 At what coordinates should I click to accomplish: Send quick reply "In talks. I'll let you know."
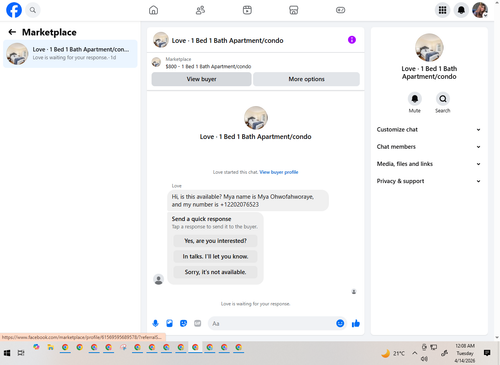click(215, 256)
